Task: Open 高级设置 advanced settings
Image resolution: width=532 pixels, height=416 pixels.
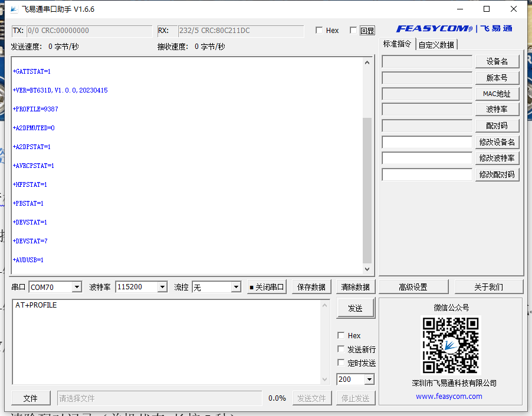Action: (x=412, y=286)
